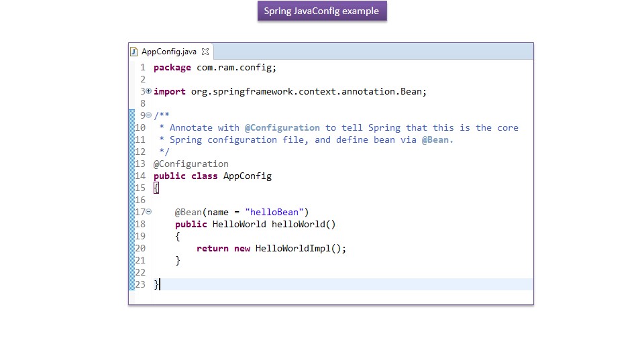This screenshot has width=644, height=354.
Task: Expand the folded imports at line 3
Action: click(149, 91)
